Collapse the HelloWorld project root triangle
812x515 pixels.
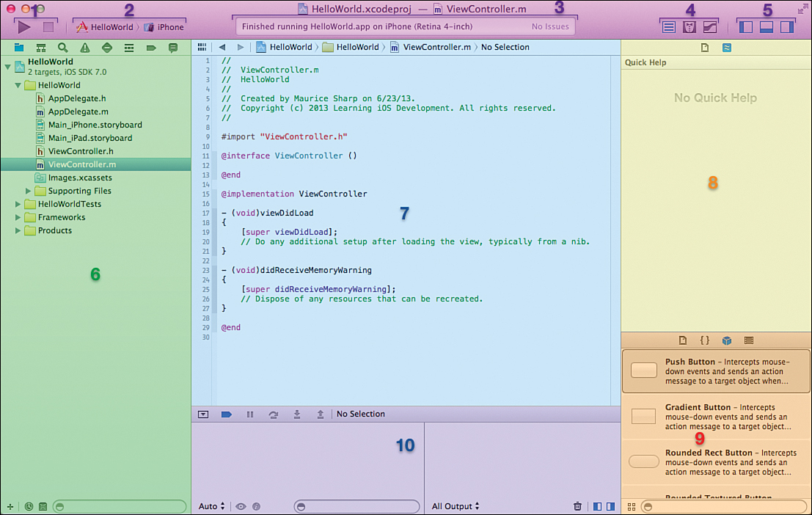point(8,67)
